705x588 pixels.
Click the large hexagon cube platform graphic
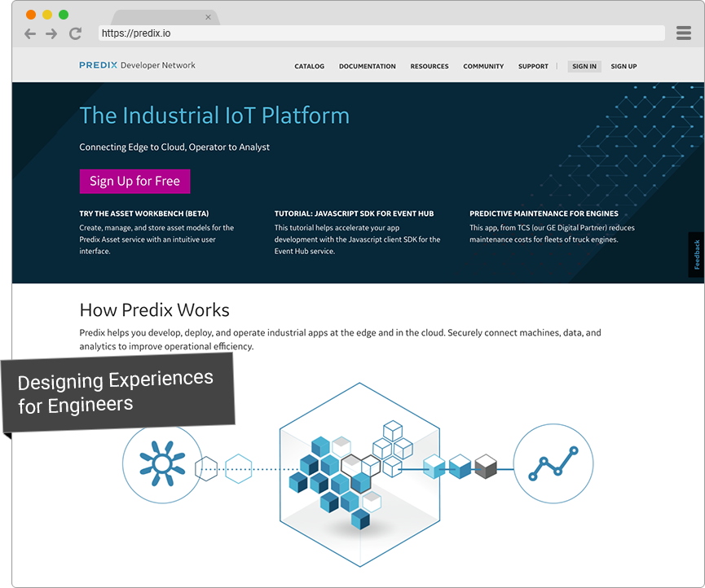click(359, 474)
